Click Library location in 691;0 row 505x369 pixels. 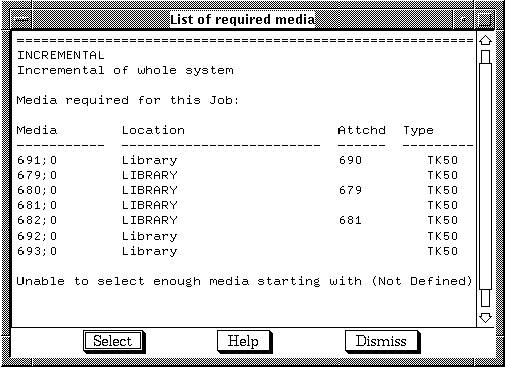tap(150, 161)
